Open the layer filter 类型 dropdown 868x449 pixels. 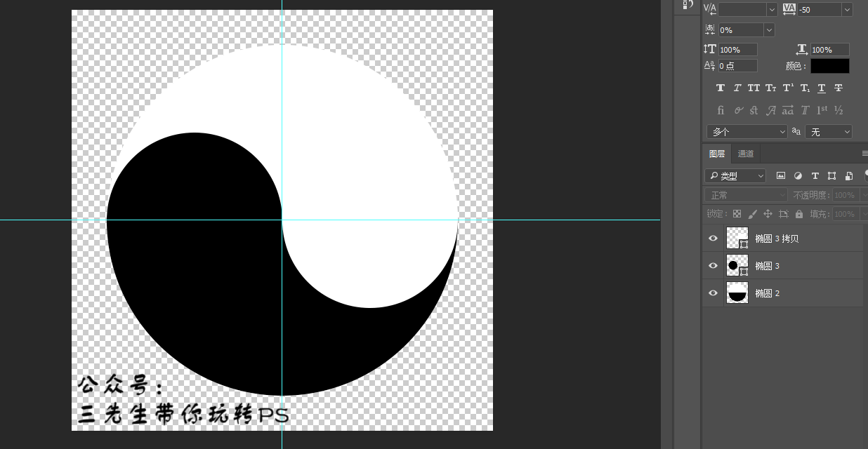click(735, 176)
